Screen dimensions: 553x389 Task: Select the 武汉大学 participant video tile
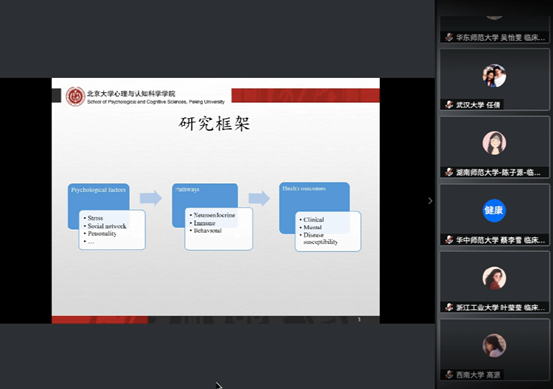tap(494, 79)
